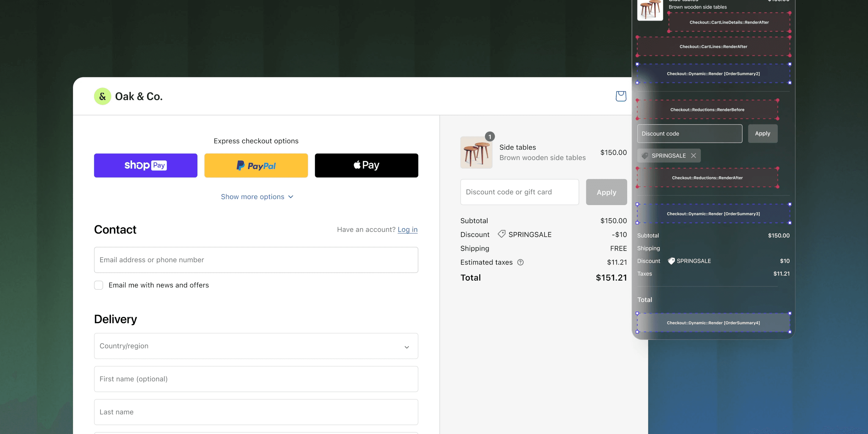Click the estimated taxes help icon
The width and height of the screenshot is (868, 434).
[x=520, y=262]
